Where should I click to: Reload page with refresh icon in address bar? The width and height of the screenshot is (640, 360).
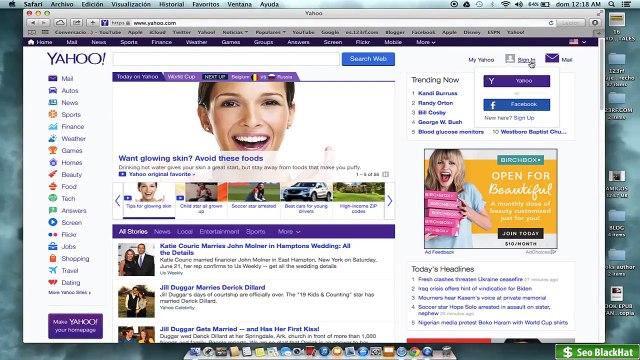click(x=551, y=23)
